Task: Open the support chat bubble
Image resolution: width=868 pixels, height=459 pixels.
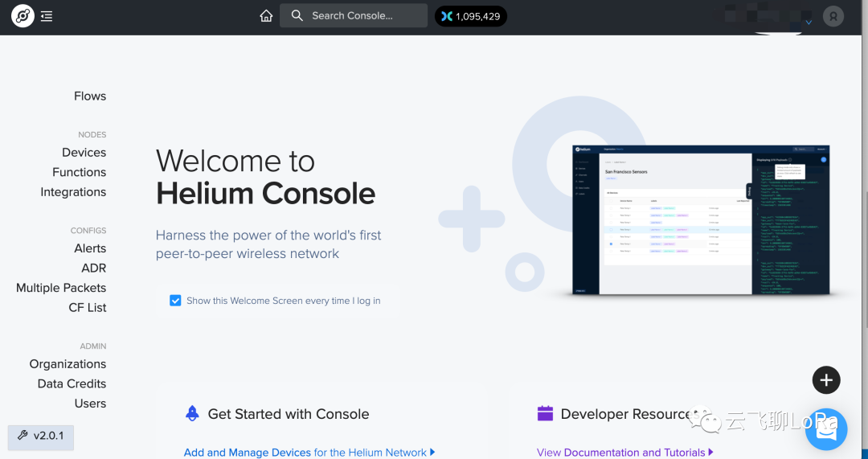Action: (826, 430)
